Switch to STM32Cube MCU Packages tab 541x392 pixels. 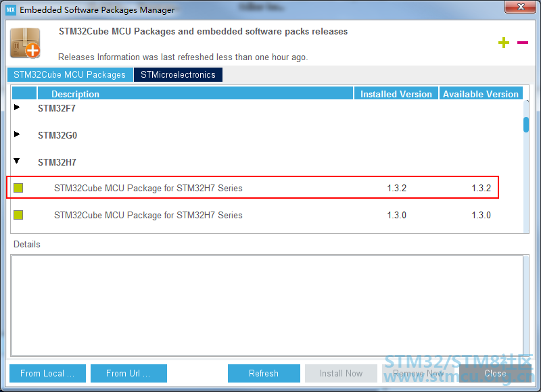70,74
